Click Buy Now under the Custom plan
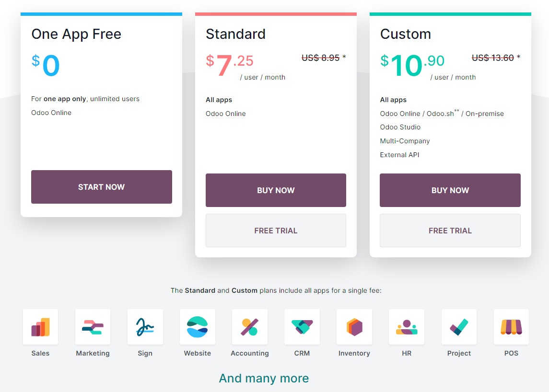Viewport: 549px width, 392px height. point(450,190)
